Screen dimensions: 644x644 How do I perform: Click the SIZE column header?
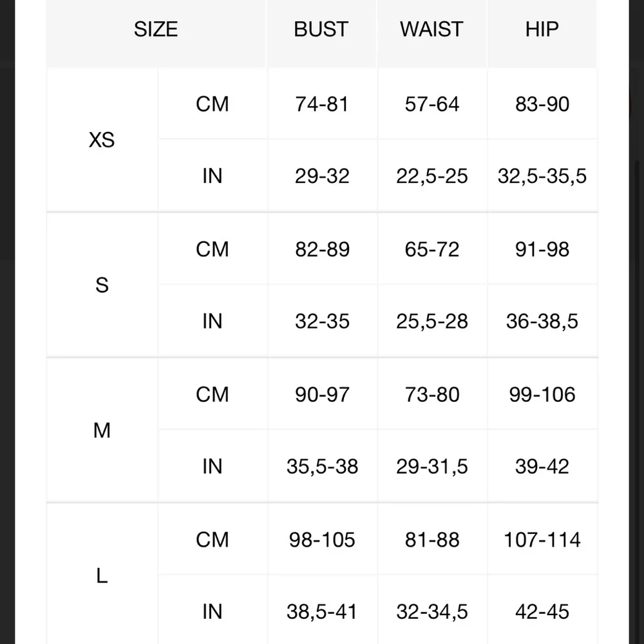click(x=156, y=30)
